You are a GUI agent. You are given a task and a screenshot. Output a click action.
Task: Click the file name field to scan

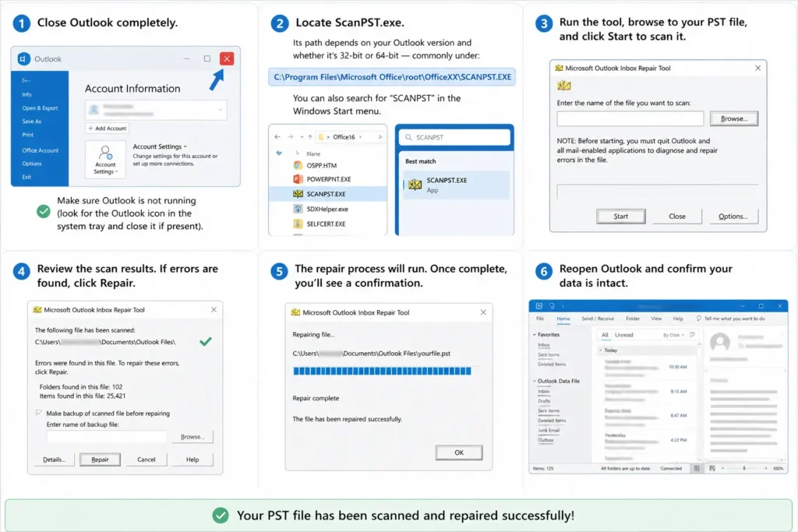(630, 118)
